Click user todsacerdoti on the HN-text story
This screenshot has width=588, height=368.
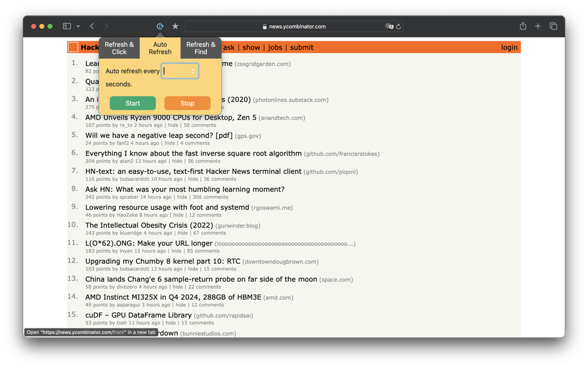(x=134, y=179)
